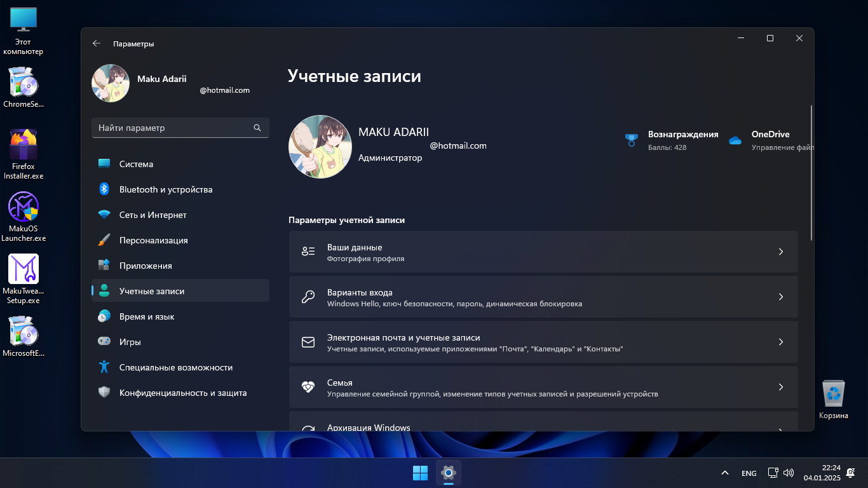Click the search magnifier icon in settings search
Image resolution: width=868 pixels, height=488 pixels.
(x=257, y=128)
